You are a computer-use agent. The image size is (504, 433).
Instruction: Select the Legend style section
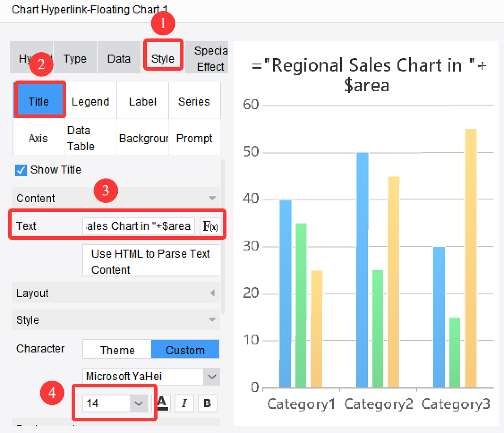(x=90, y=102)
